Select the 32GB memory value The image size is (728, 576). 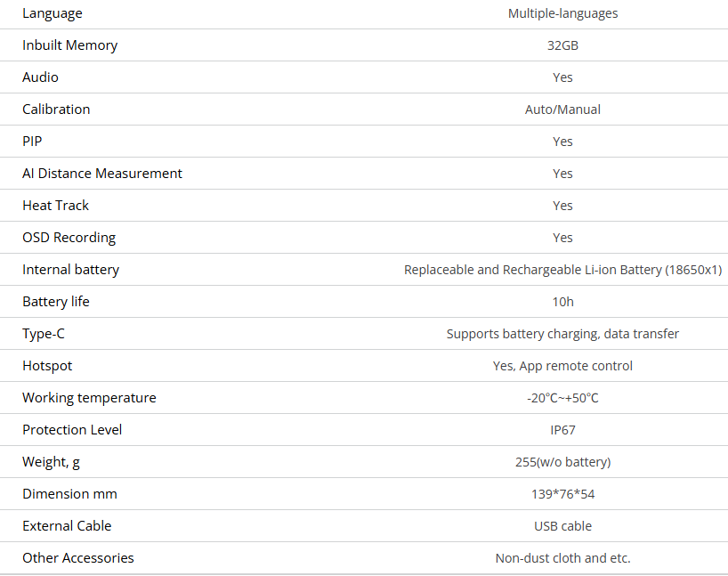[562, 45]
